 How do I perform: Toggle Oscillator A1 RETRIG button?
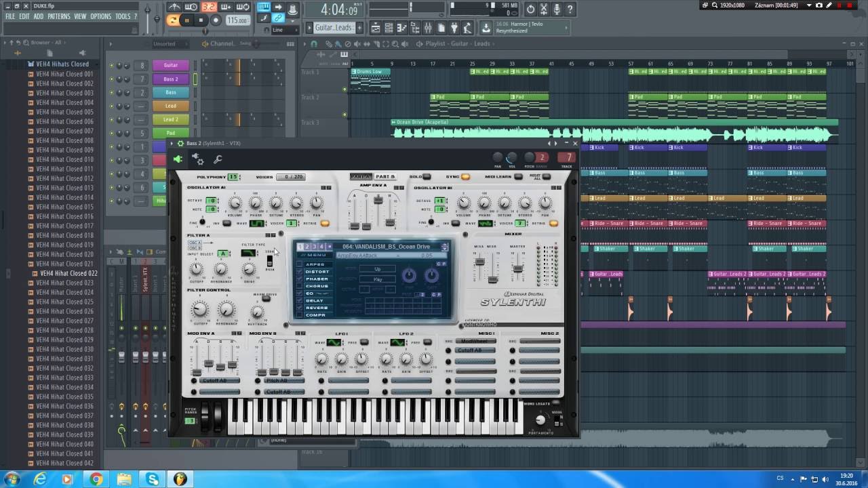coord(325,223)
